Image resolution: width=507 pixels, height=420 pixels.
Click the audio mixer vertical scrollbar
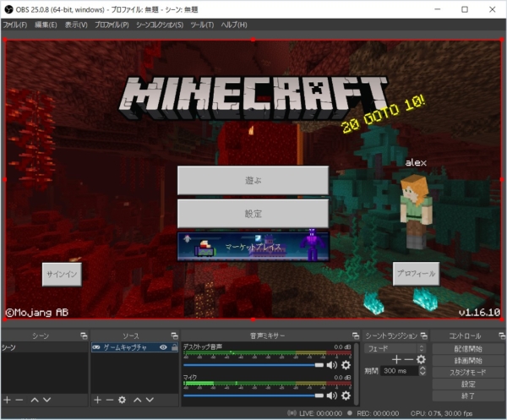pyautogui.click(x=357, y=374)
